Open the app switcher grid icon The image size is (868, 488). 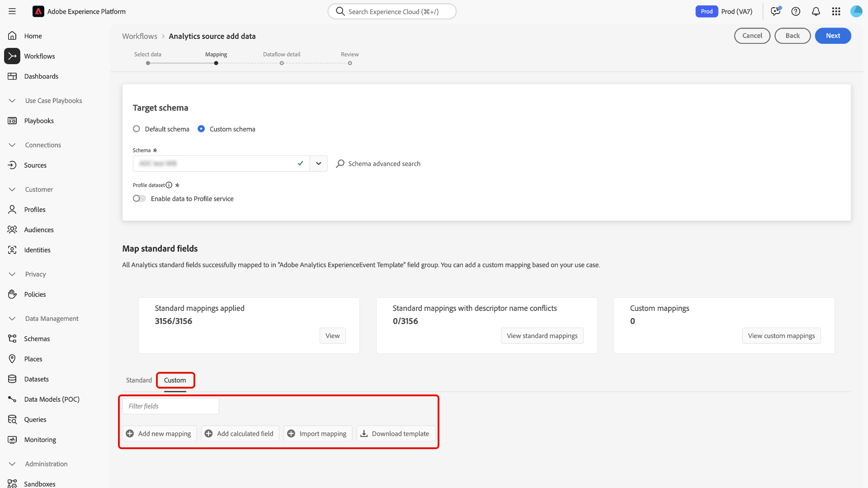point(836,12)
